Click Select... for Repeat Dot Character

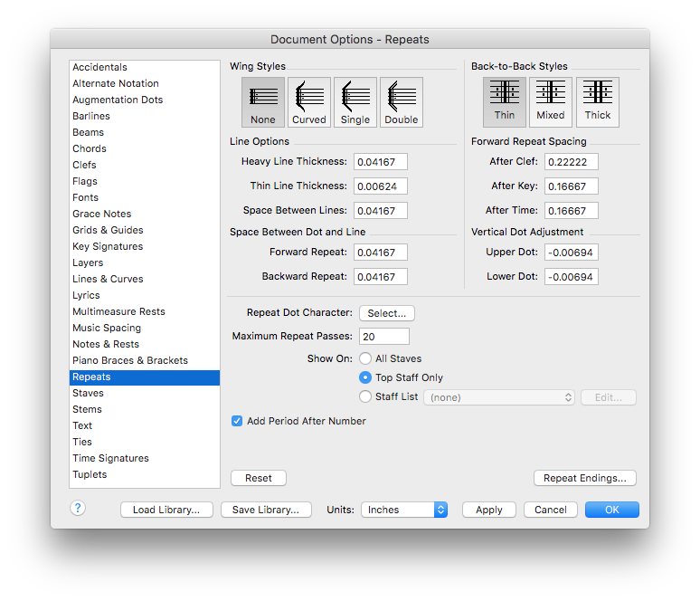pos(386,313)
